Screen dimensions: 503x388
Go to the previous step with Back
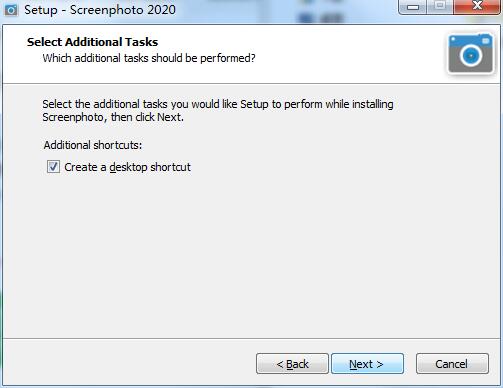pos(292,364)
